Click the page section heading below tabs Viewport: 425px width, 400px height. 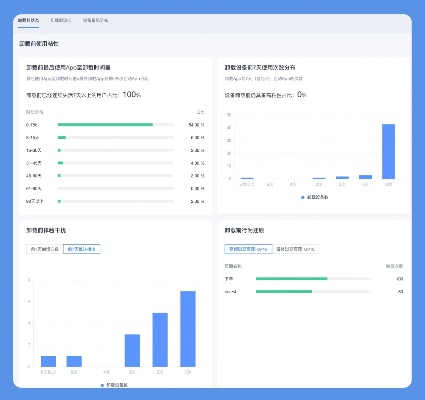[39, 43]
